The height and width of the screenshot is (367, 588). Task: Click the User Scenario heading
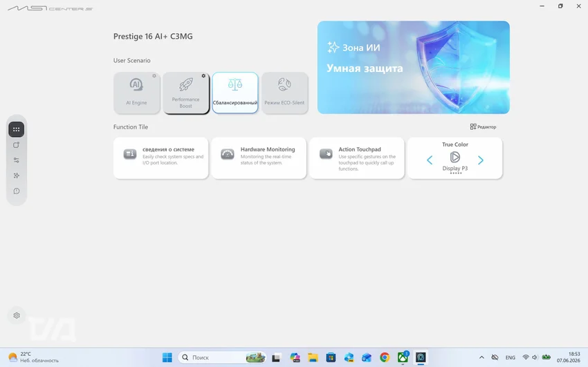[131, 60]
